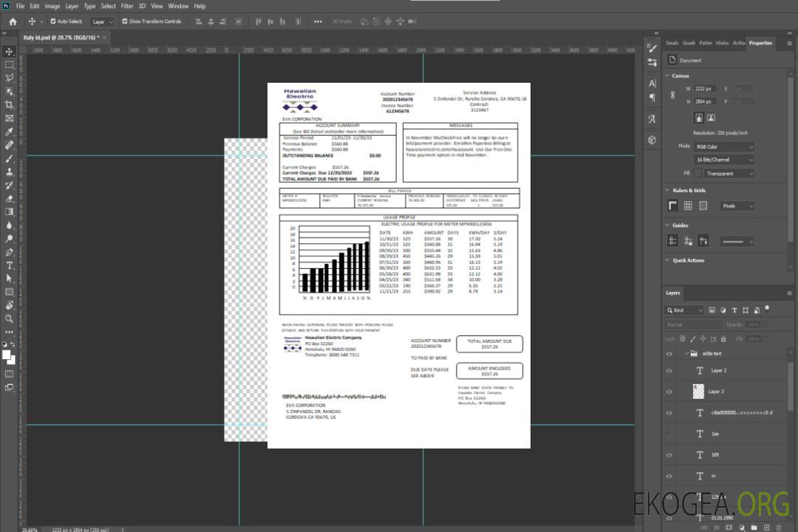Collapse the edite text layer group
Viewport: 798px width, 532px height.
[x=686, y=354]
